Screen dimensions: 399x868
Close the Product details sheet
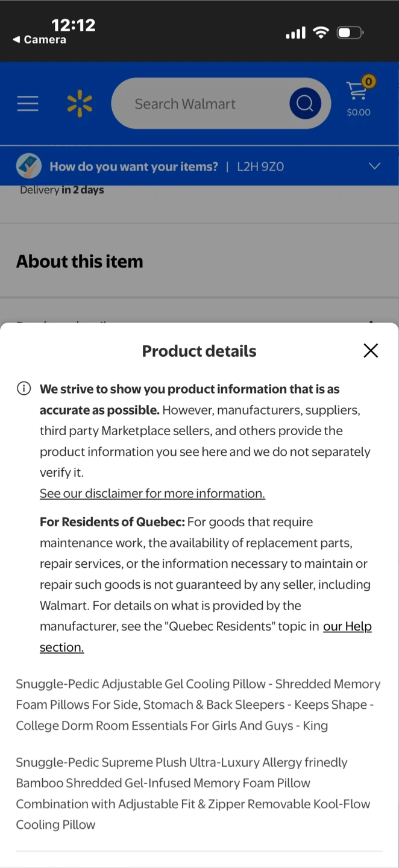pos(371,351)
